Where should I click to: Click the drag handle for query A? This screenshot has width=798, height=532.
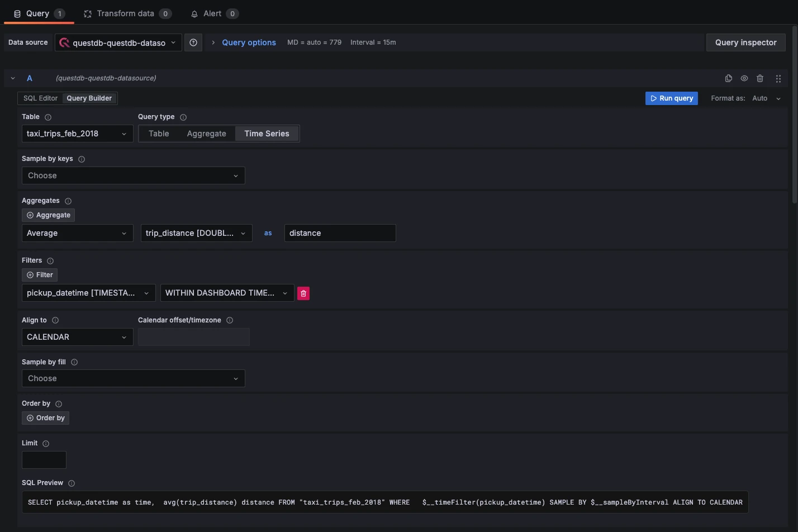pos(778,78)
